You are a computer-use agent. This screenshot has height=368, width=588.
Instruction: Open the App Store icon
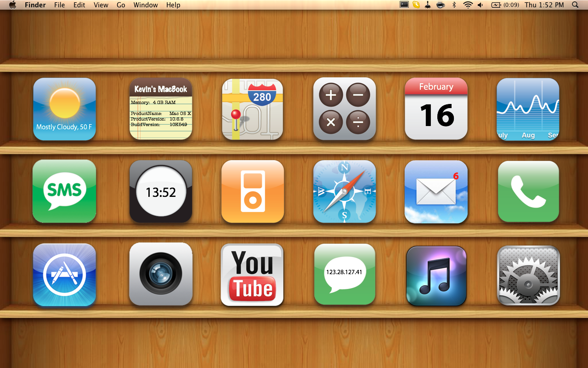click(x=64, y=275)
